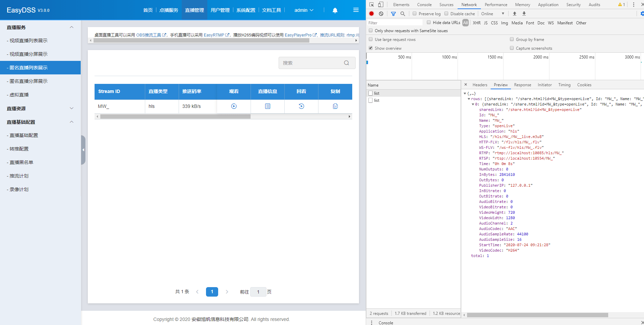The height and width of the screenshot is (325, 644).
Task: Play the MW_ live stream preview
Action: point(233,106)
